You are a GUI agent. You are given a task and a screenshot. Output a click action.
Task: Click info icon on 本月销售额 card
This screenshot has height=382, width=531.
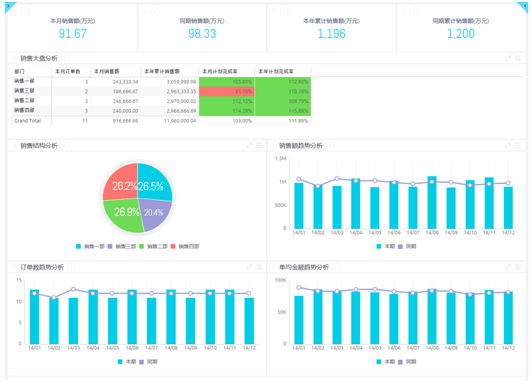point(25,12)
